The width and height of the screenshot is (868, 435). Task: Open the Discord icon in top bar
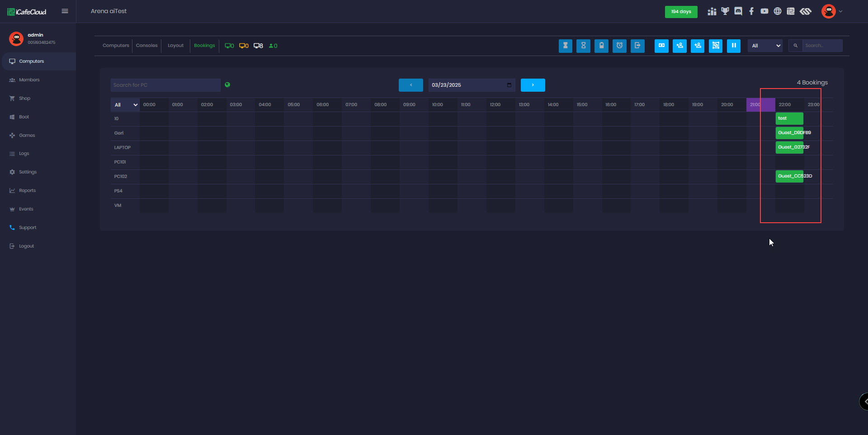738,11
